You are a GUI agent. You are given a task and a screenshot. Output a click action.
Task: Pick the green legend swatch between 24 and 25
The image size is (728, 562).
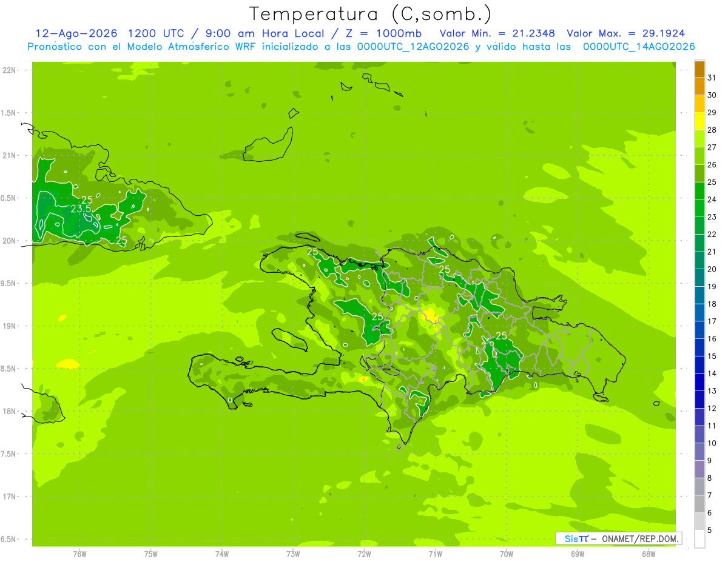[699, 191]
